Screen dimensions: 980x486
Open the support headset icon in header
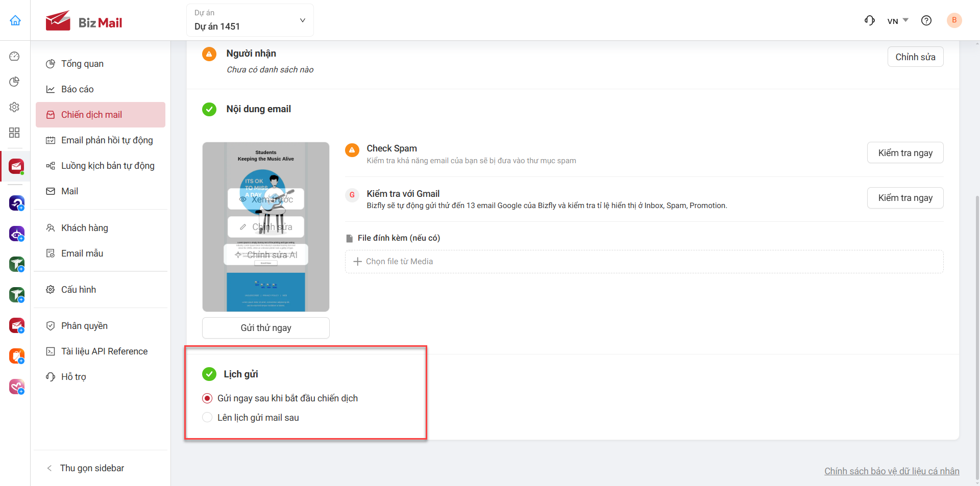pyautogui.click(x=870, y=20)
